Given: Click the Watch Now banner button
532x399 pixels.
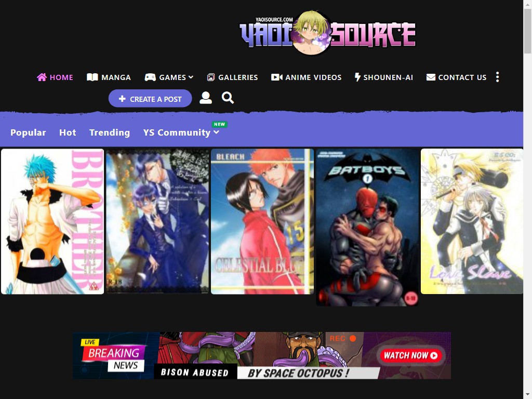Looking at the screenshot, I should click(411, 355).
